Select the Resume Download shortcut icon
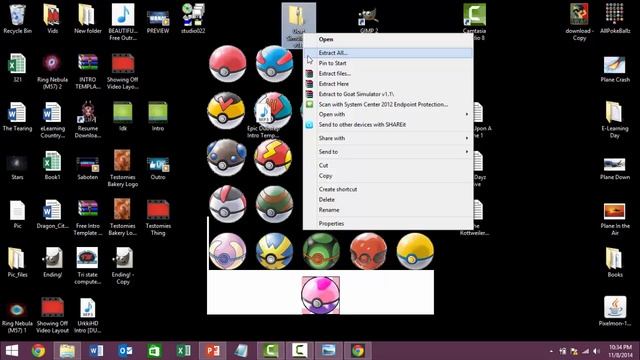The height and width of the screenshot is (360, 640). pos(87,120)
